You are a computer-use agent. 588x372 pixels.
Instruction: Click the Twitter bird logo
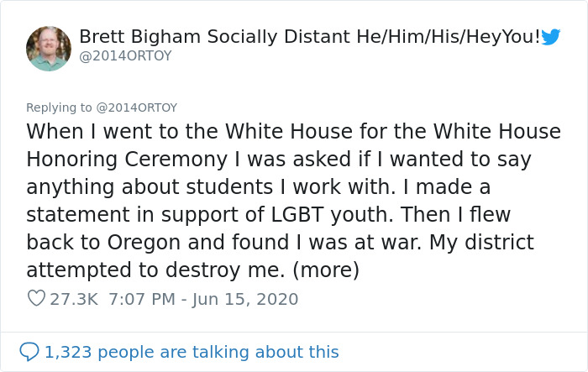pos(551,36)
